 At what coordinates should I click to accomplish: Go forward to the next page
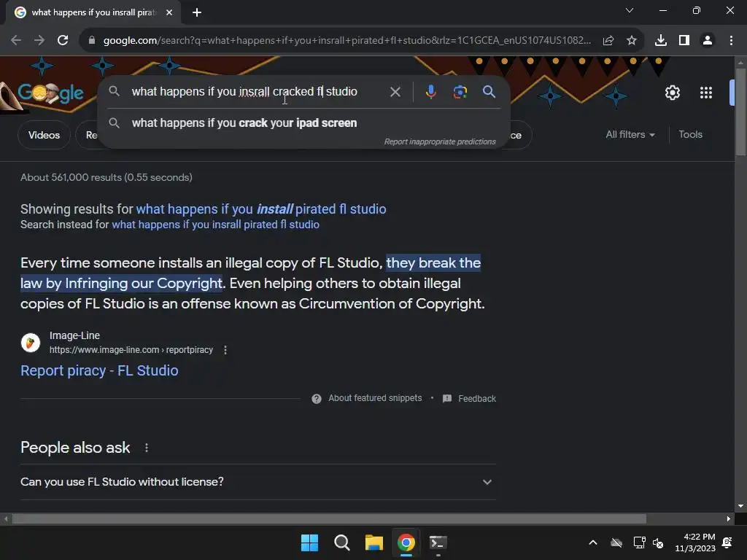point(39,41)
